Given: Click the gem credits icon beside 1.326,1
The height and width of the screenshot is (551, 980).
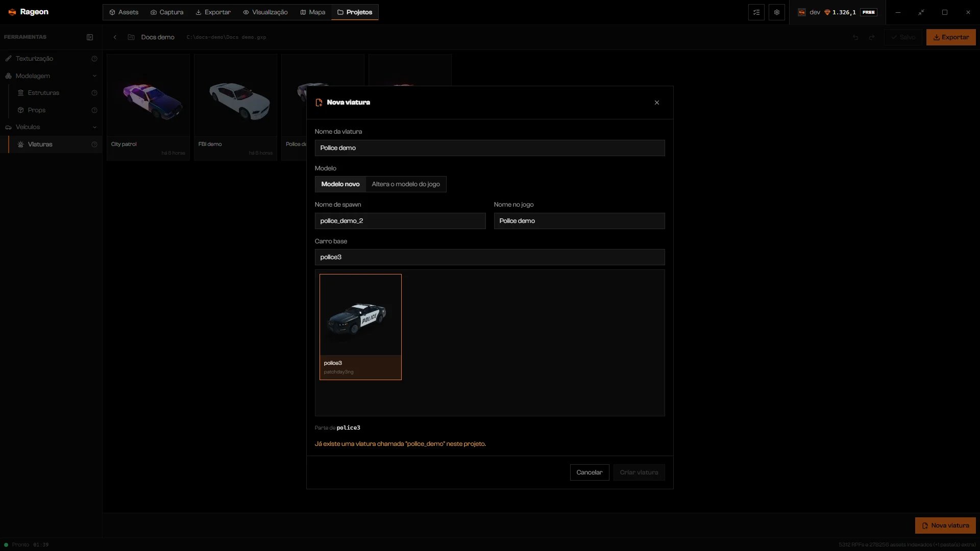Looking at the screenshot, I should 827,12.
